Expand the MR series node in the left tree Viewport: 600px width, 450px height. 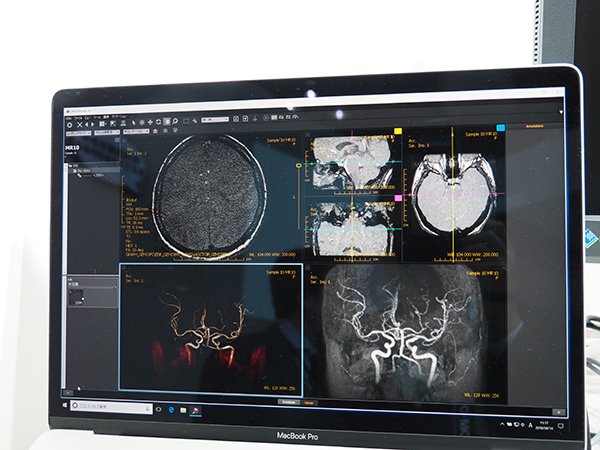coord(71,167)
